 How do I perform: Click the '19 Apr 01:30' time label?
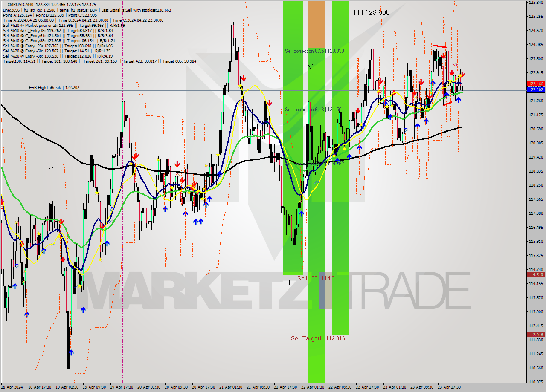click(67, 387)
